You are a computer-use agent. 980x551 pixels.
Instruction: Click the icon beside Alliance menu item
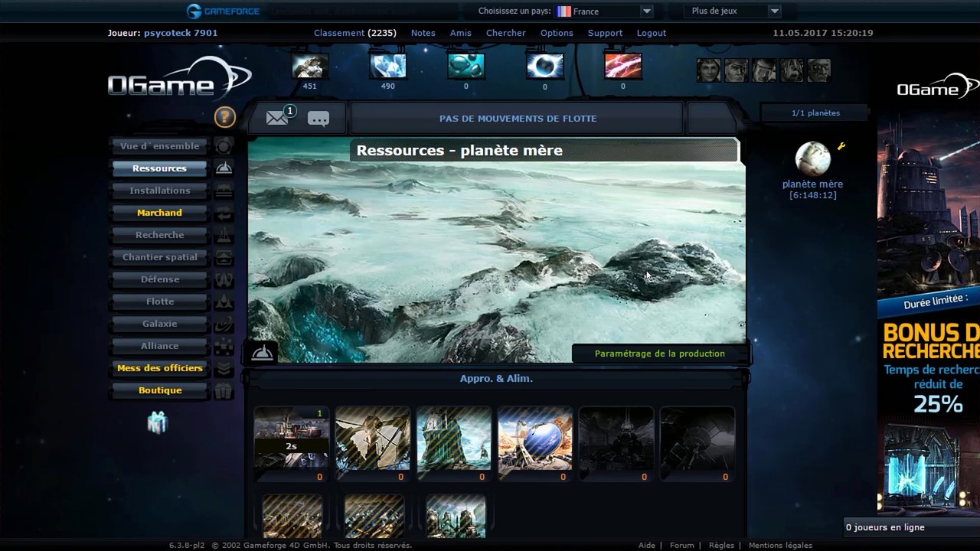(x=224, y=346)
